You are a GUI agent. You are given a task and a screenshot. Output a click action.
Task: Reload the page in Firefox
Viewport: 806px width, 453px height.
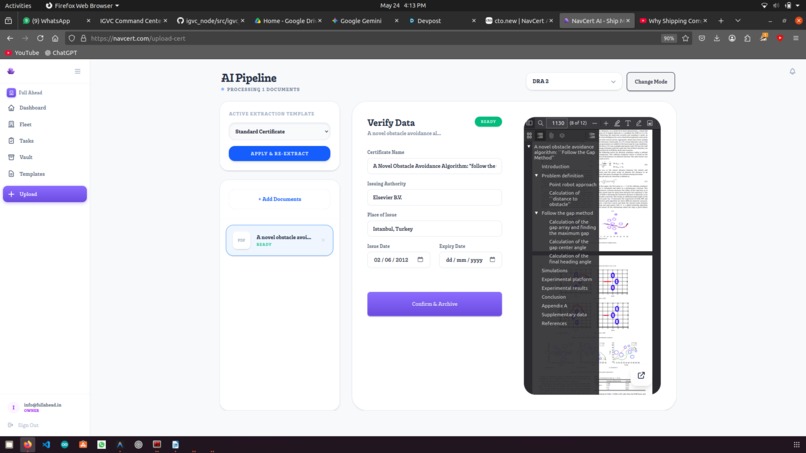pyautogui.click(x=40, y=38)
